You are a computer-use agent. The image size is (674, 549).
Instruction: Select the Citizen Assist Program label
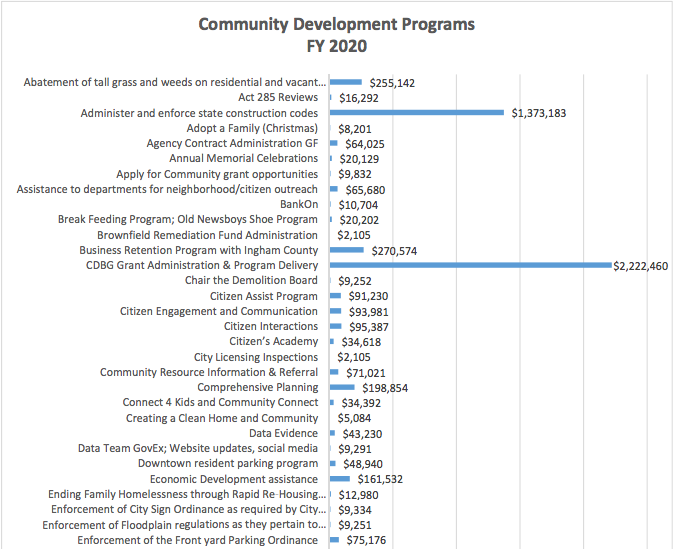click(263, 296)
